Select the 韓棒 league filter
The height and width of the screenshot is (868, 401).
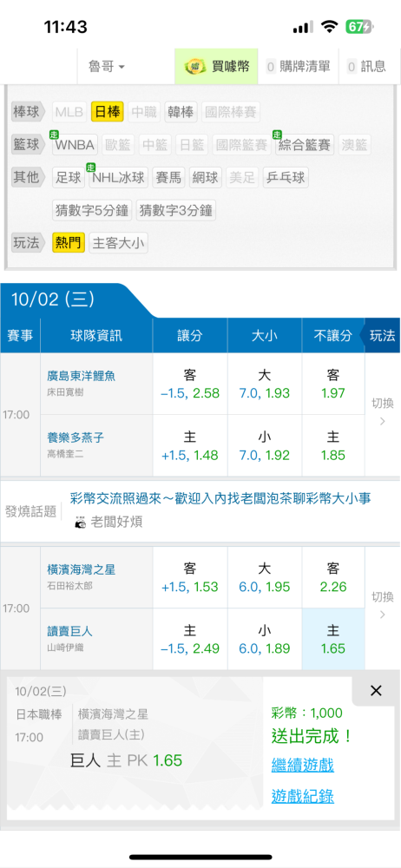(181, 113)
